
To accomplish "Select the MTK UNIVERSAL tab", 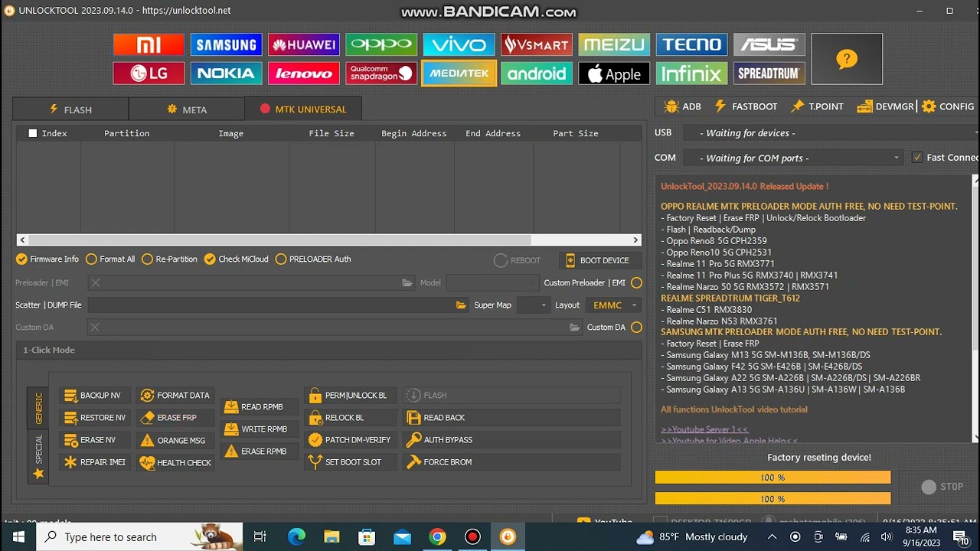I will tap(303, 109).
